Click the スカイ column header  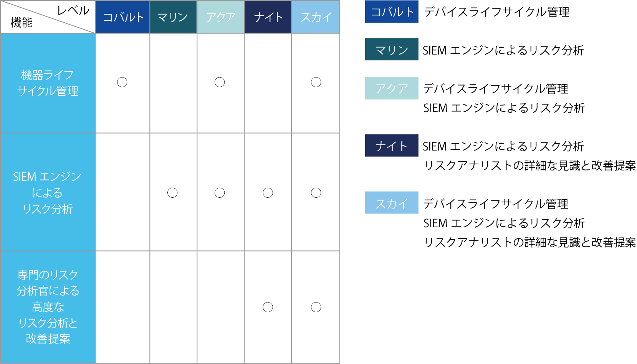coord(316,17)
